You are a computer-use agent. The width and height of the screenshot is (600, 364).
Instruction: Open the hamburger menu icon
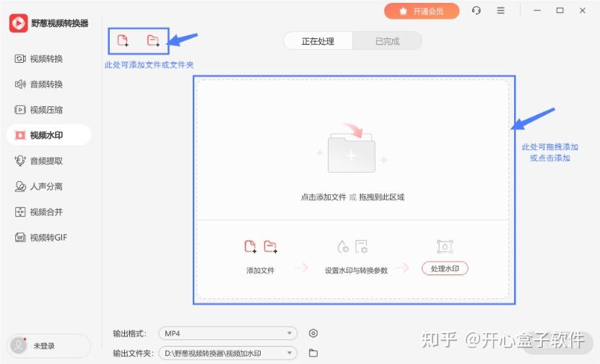pos(500,11)
